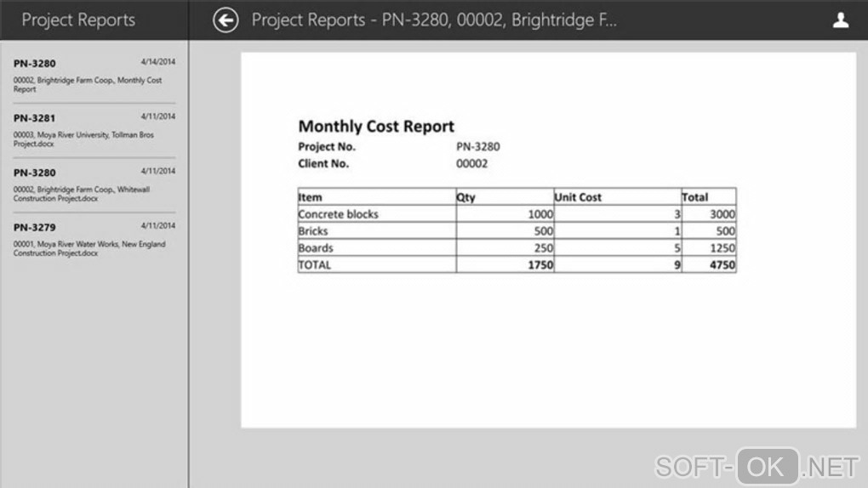Click the Boards unit cost 5 cell
Screen dimensions: 868x488
[x=618, y=248]
